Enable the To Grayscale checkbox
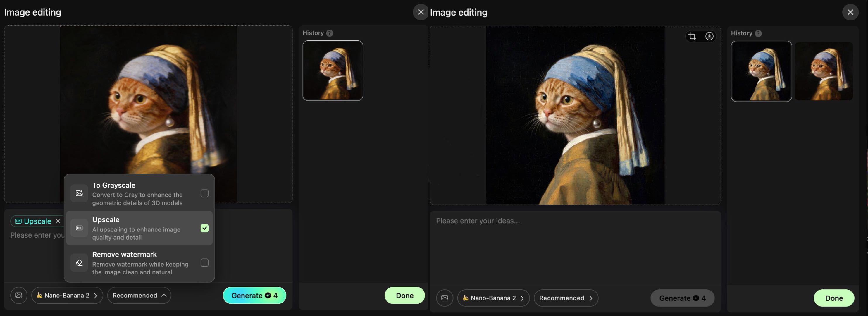The image size is (868, 316). point(204,193)
